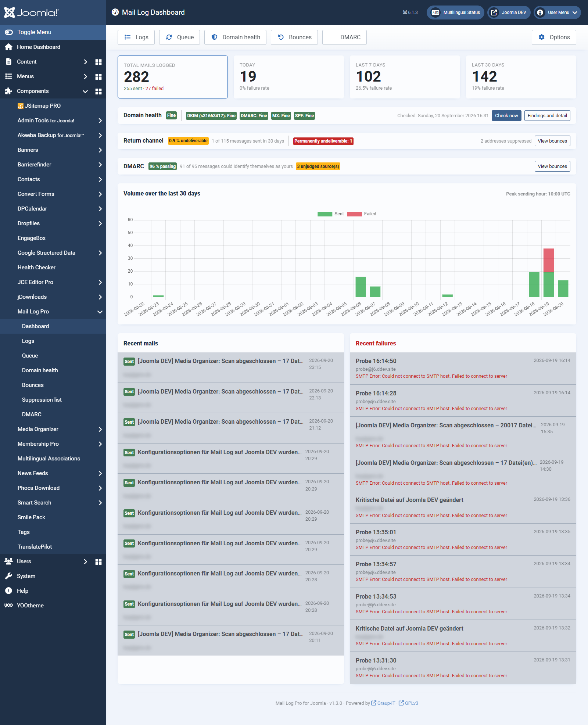
Task: Click the red failed bar for 2026-09-19
Action: 549,261
